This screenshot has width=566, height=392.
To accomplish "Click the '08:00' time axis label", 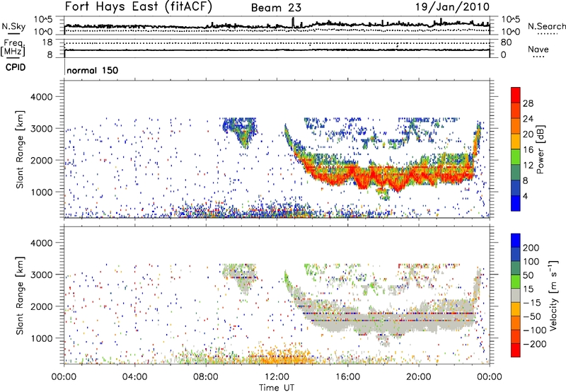I will tap(206, 377).
